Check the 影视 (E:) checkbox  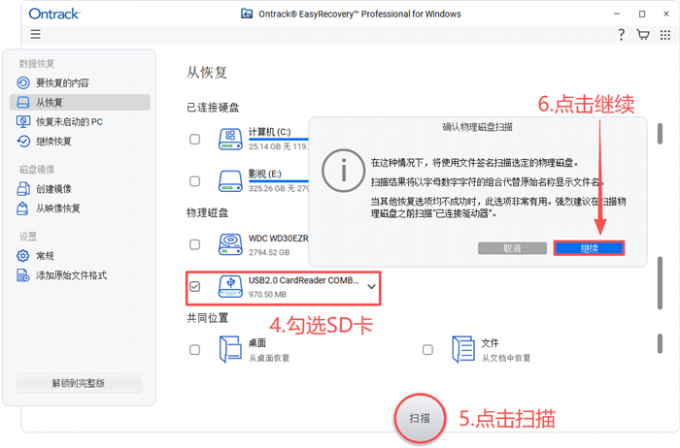[x=195, y=181]
